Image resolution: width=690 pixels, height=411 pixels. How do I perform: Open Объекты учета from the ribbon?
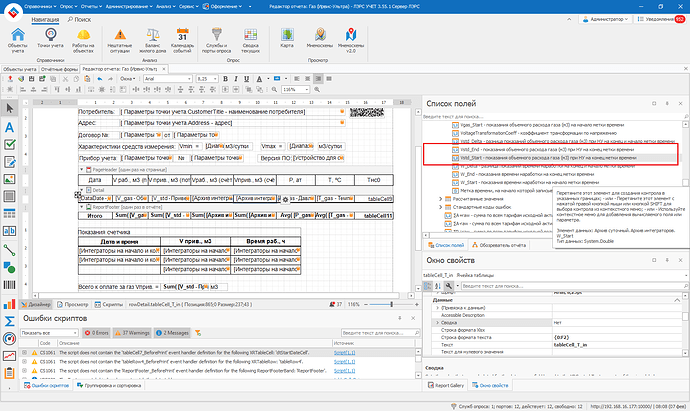18,40
